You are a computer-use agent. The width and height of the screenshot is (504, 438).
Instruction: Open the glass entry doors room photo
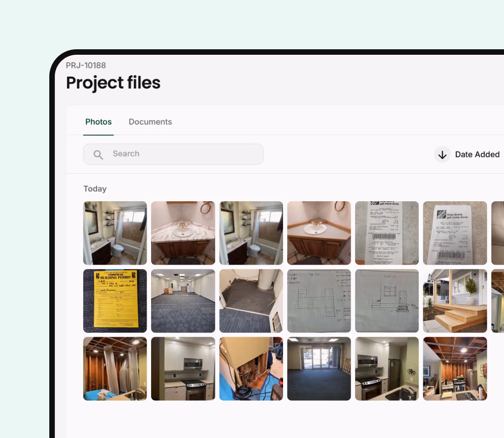(319, 369)
